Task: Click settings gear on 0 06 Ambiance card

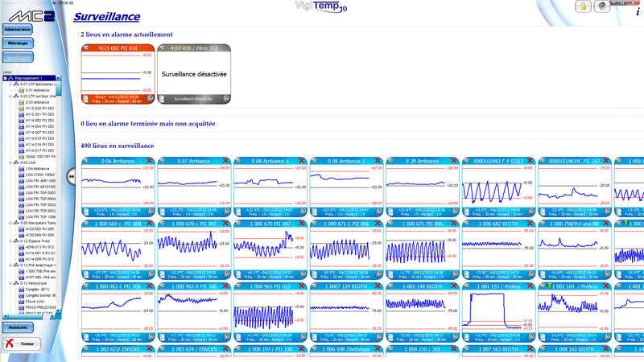Action: [x=151, y=212]
